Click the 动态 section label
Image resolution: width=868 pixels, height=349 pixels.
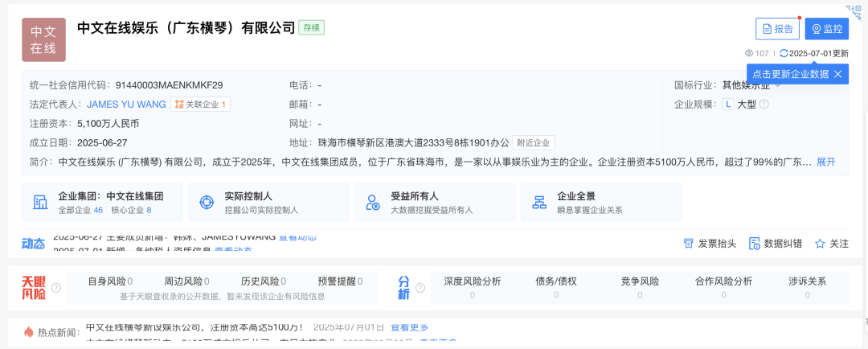coord(33,243)
